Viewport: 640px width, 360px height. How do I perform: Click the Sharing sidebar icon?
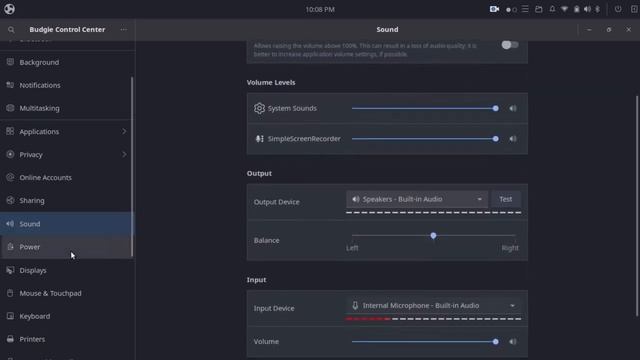[x=10, y=200]
